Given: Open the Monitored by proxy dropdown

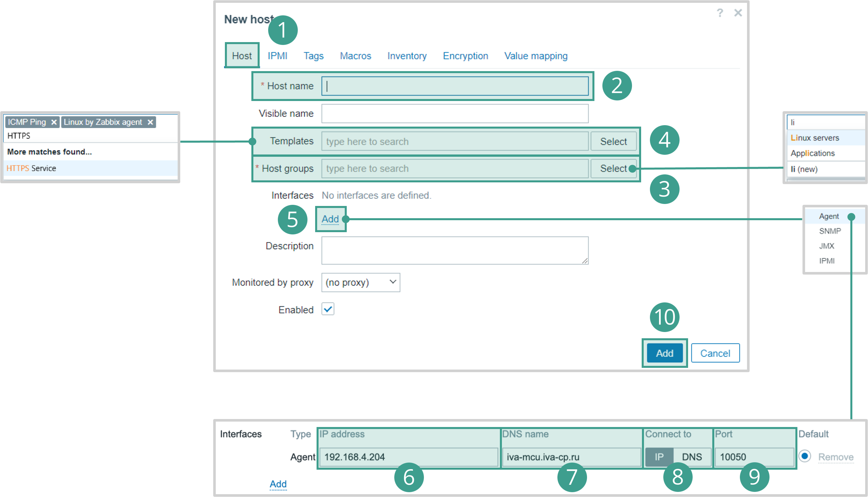Looking at the screenshot, I should [x=360, y=282].
